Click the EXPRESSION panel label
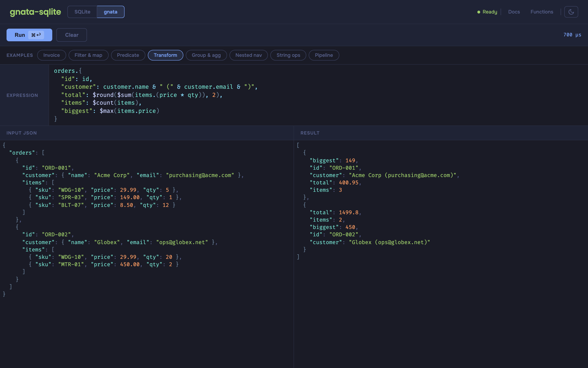588x368 pixels. click(22, 95)
